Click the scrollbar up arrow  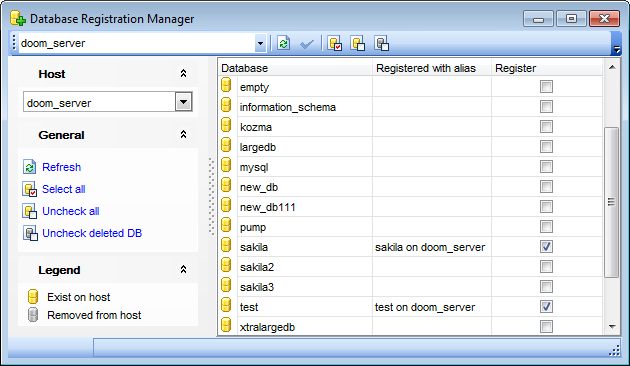pos(612,67)
